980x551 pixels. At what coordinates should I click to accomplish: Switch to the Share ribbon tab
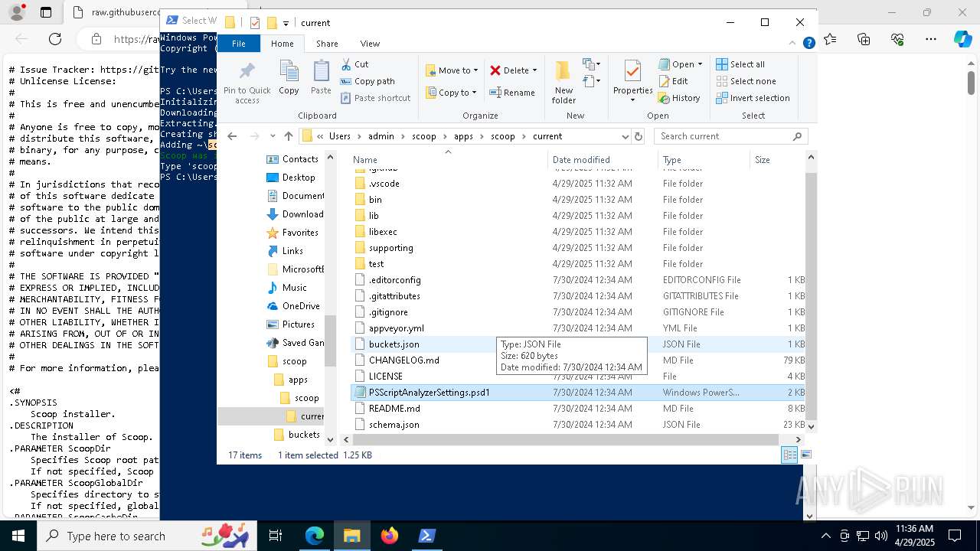(x=327, y=44)
